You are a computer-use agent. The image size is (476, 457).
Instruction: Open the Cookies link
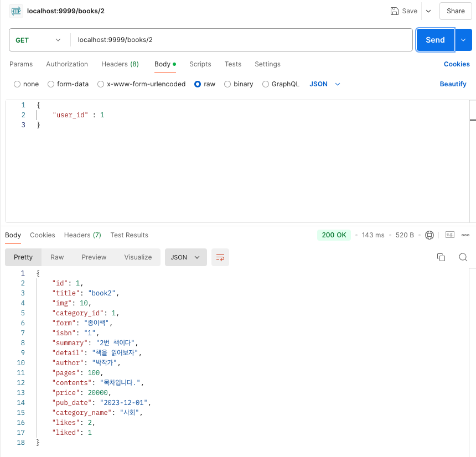tap(457, 64)
